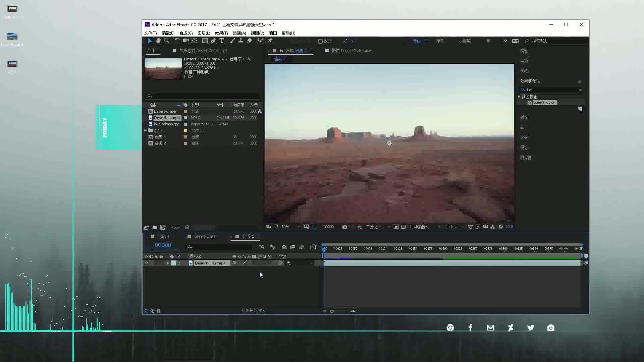The width and height of the screenshot is (644, 362).
Task: Toggle the lock on composition viewer tab
Action: [x=281, y=51]
